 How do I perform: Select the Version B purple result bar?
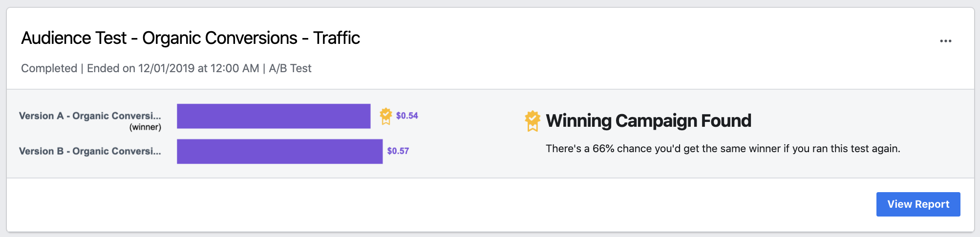pyautogui.click(x=279, y=151)
